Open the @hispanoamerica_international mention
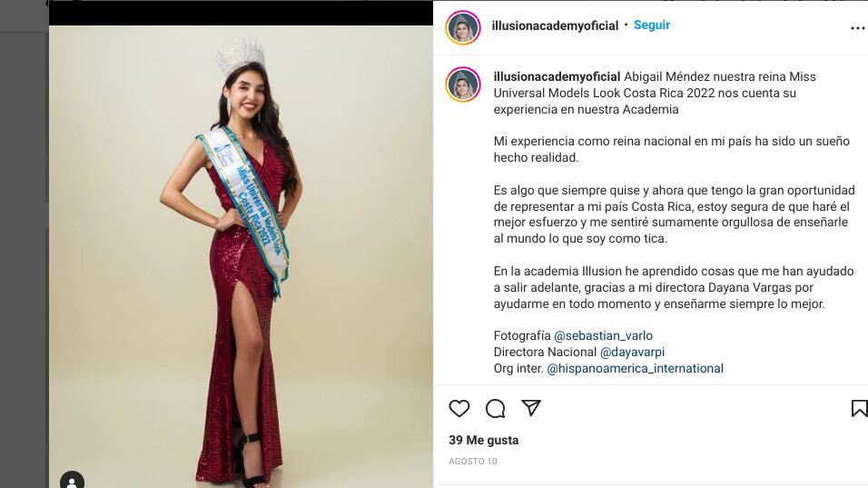The width and height of the screenshot is (868, 488). click(635, 368)
